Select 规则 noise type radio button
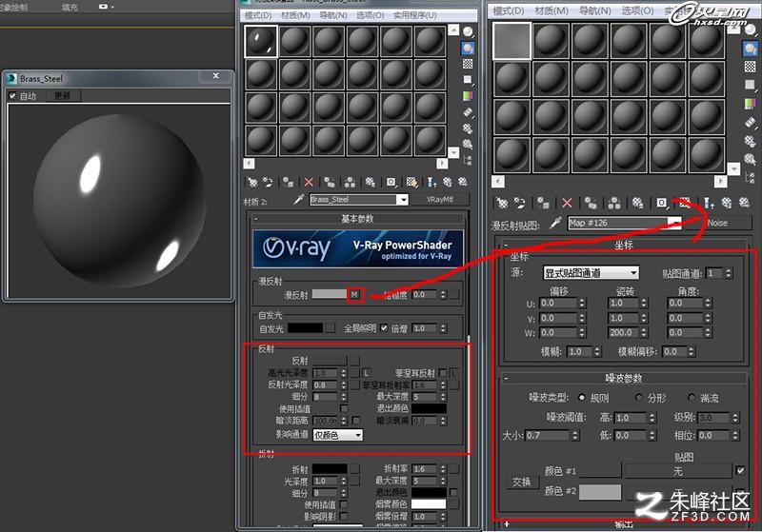The image size is (762, 532). coord(581,398)
